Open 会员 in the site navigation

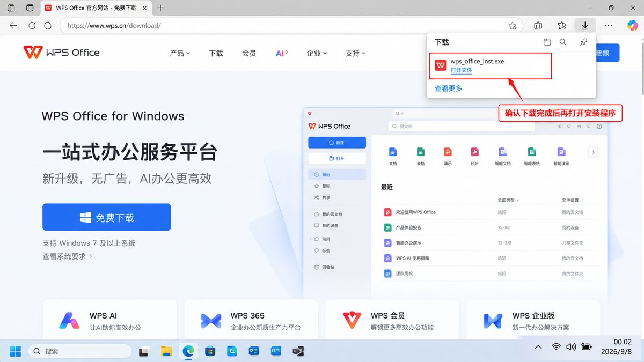click(249, 53)
